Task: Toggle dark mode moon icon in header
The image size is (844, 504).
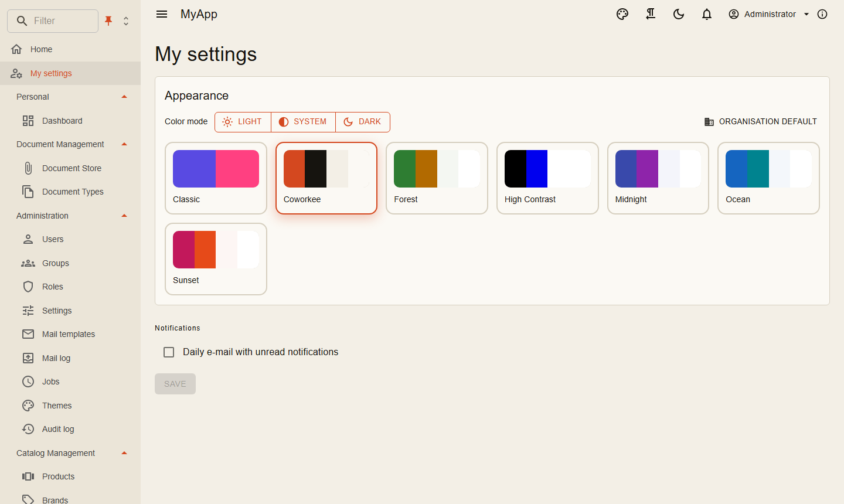Action: [679, 14]
